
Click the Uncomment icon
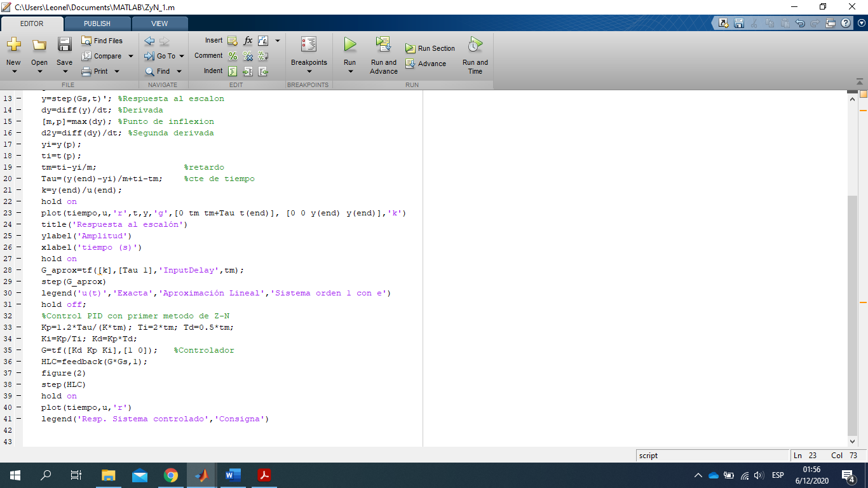pos(248,56)
